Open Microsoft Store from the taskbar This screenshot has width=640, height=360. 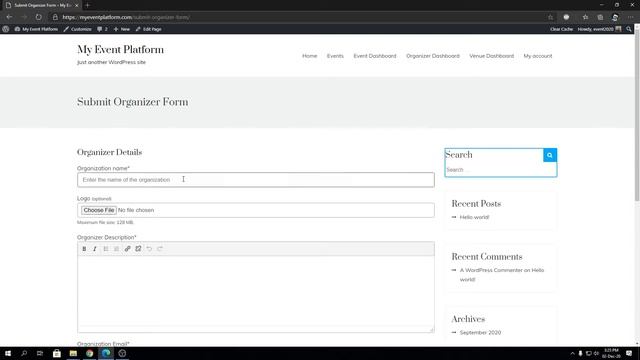[x=57, y=353]
